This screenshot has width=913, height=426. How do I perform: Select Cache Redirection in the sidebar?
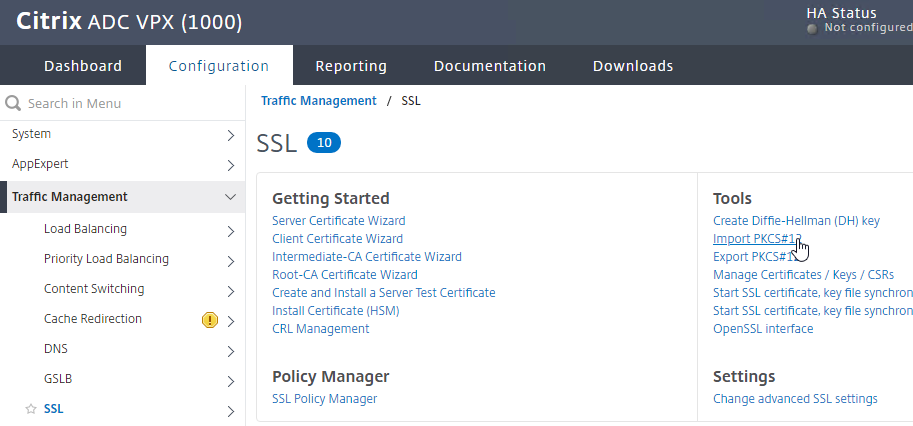[93, 319]
